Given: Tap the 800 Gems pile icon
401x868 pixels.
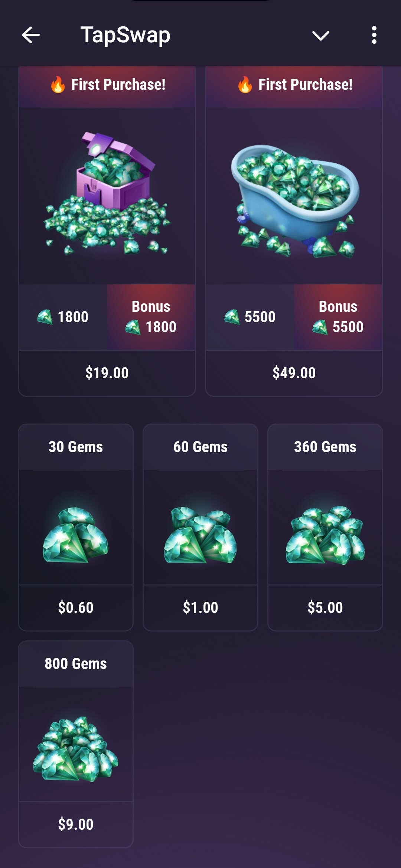Looking at the screenshot, I should coord(76,749).
